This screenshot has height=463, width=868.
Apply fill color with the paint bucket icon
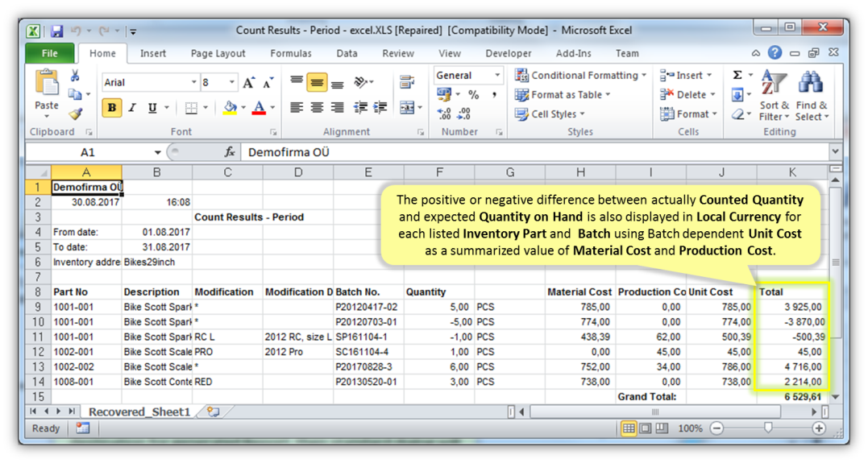[230, 107]
